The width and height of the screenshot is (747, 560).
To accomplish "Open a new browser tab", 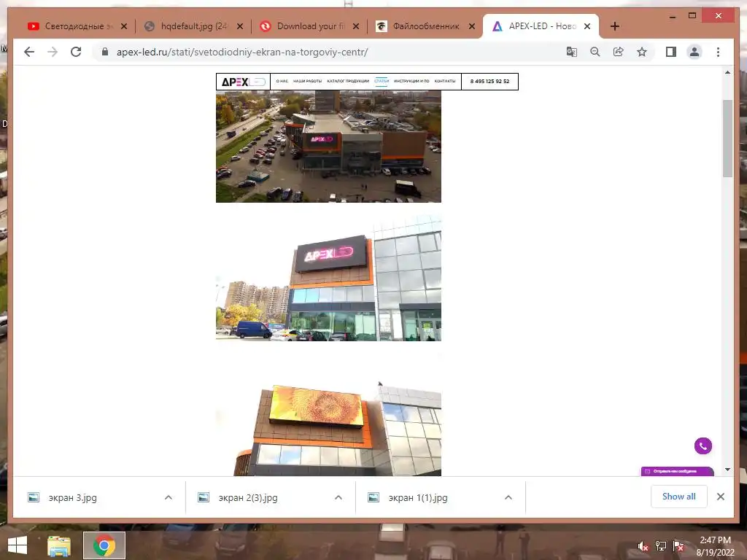I will tap(614, 26).
